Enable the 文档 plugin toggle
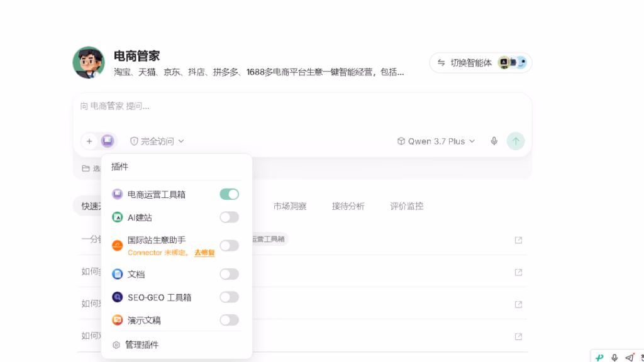644x362 pixels. pyautogui.click(x=229, y=274)
